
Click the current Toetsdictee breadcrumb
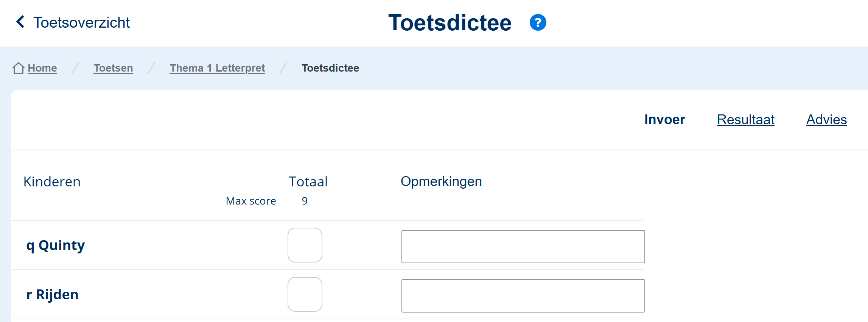[x=330, y=68]
